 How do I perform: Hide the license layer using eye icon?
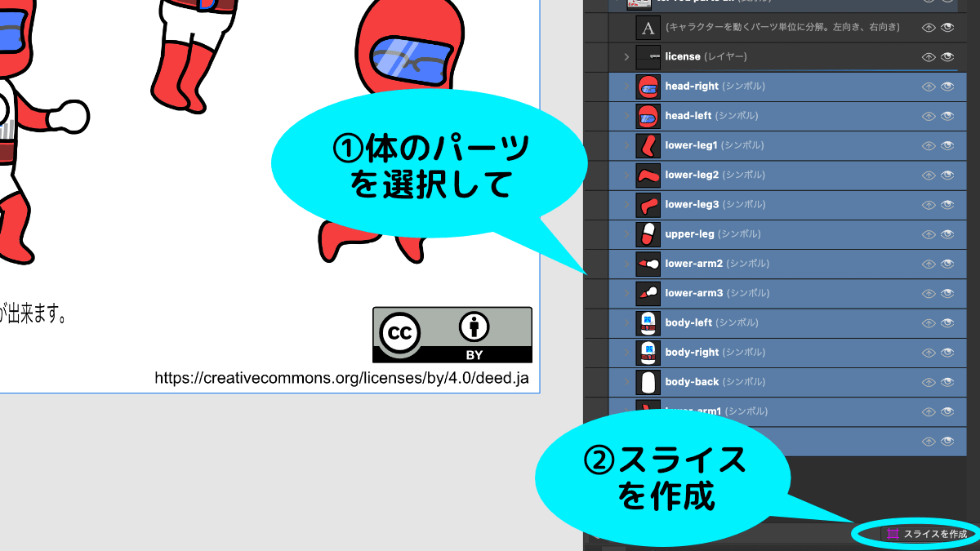pos(947,57)
